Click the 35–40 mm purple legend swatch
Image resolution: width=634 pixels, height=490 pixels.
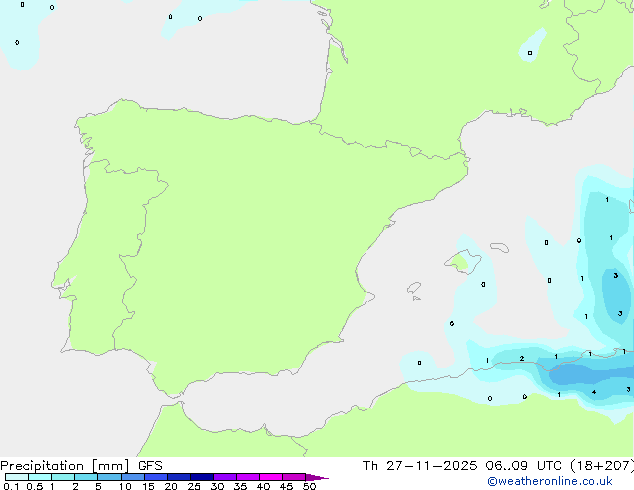tap(248, 477)
